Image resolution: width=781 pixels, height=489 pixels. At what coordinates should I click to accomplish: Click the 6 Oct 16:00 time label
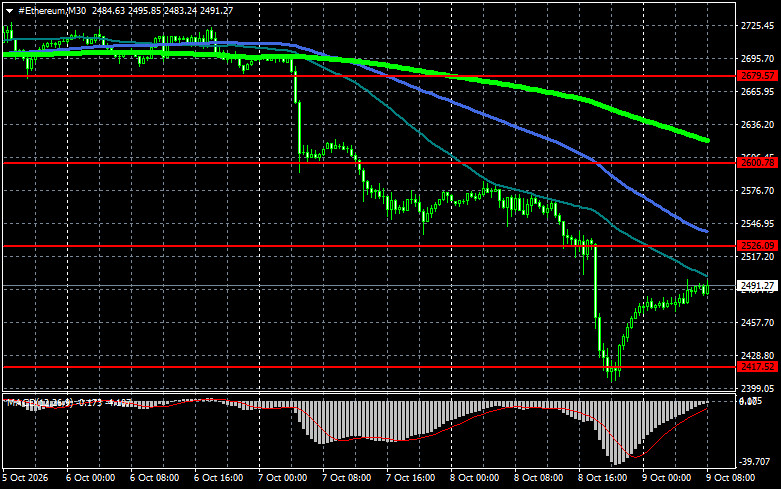pyautogui.click(x=219, y=478)
